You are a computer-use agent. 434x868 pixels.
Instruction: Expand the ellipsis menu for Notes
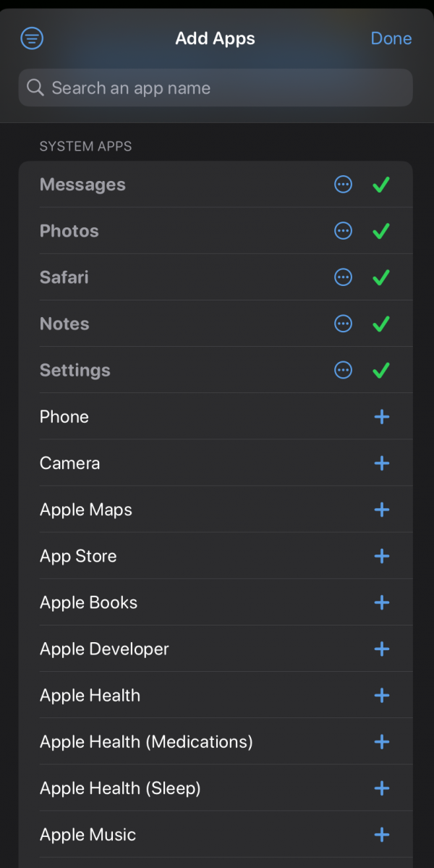(x=343, y=324)
